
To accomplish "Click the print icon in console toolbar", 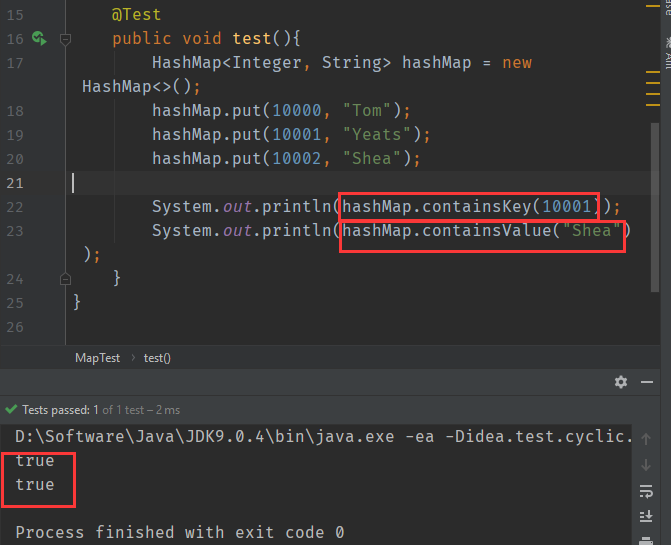I will coord(646,541).
